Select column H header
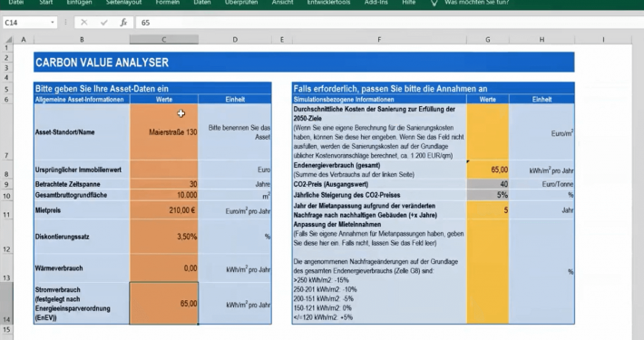 pos(542,40)
